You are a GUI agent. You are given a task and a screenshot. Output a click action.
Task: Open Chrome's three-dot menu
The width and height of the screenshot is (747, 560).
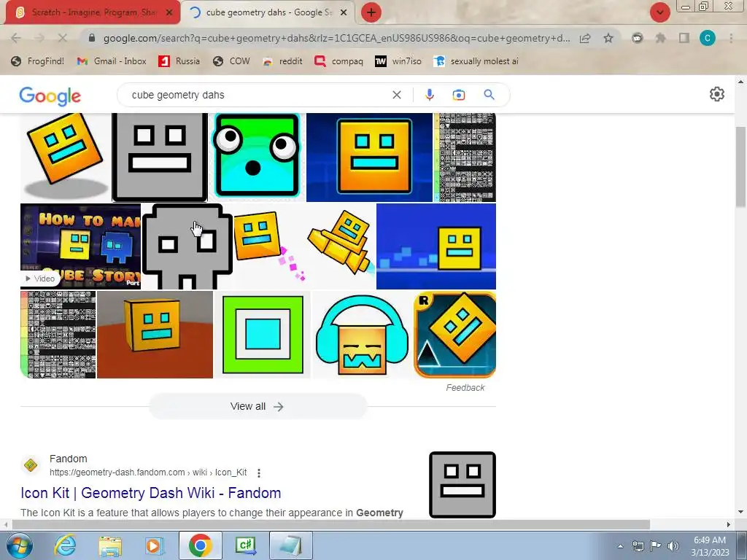731,38
